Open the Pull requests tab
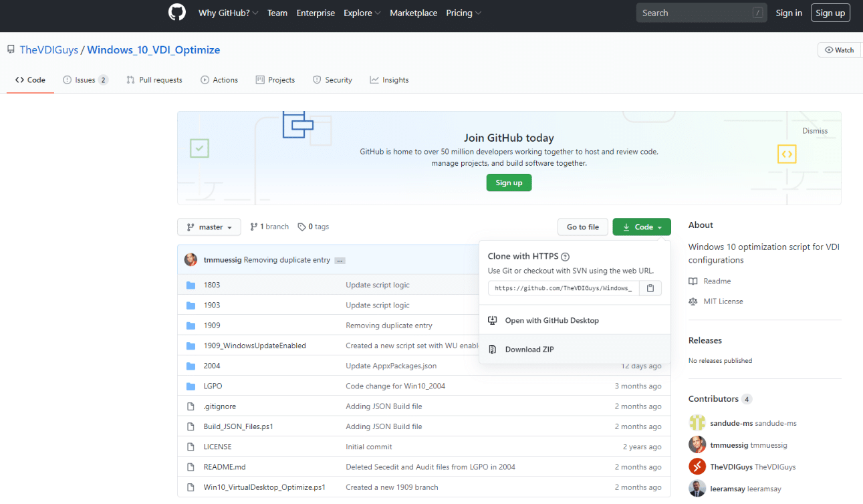 click(154, 80)
